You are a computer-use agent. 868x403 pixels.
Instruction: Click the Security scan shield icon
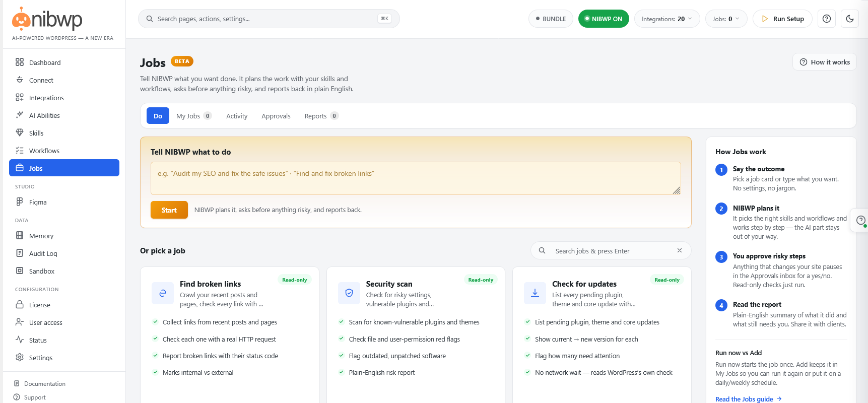[349, 293]
